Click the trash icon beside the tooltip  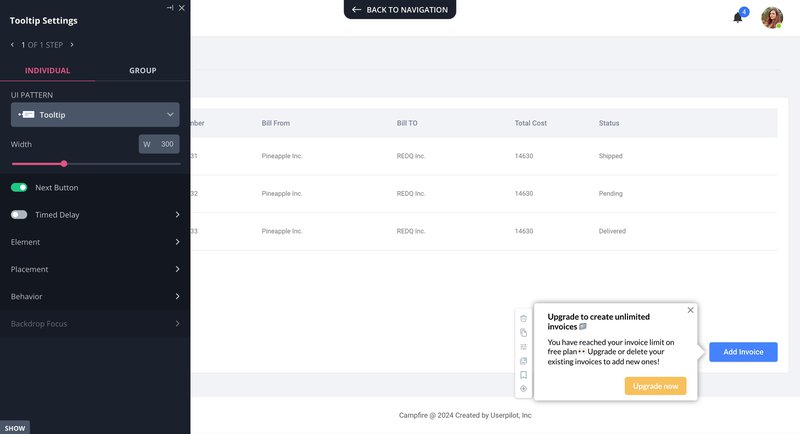click(523, 318)
